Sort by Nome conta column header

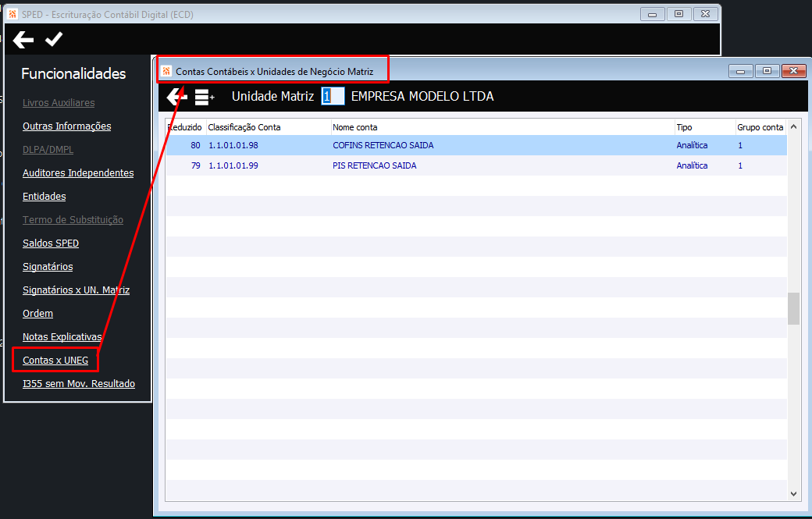coord(502,127)
